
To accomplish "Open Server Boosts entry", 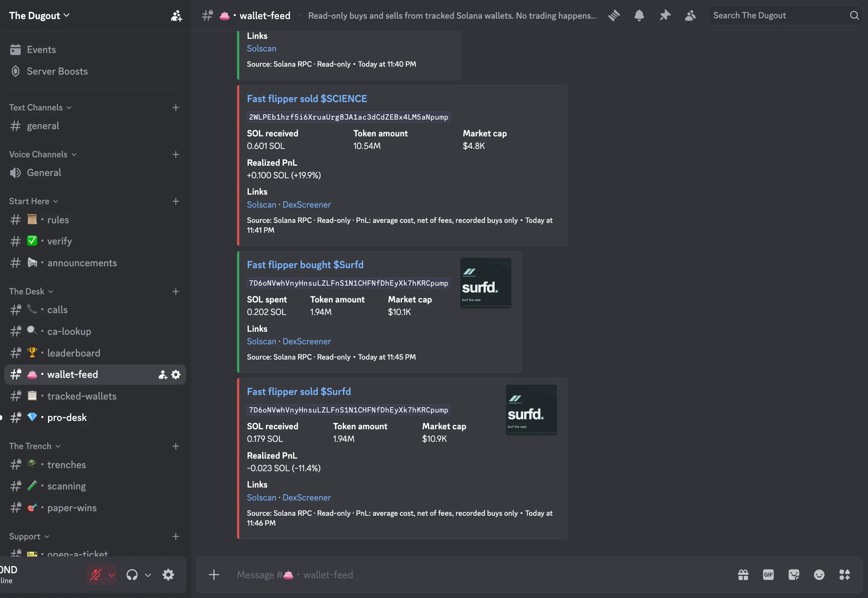I will [x=95, y=71].
